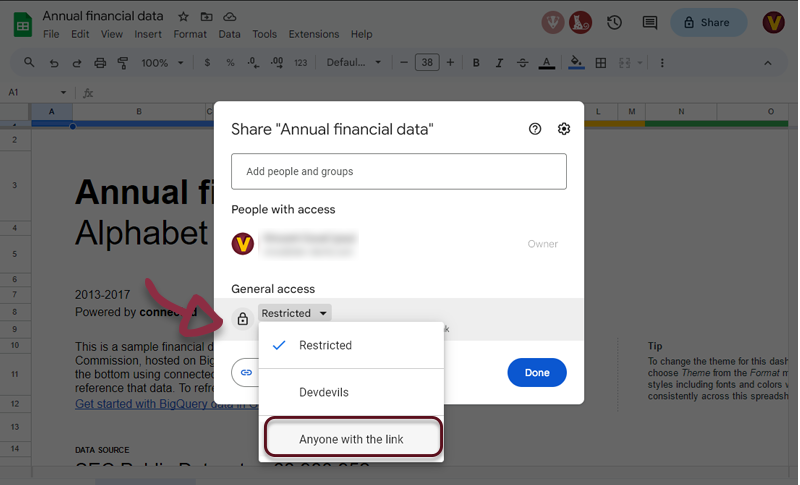Open the comments icon in header

point(649,22)
